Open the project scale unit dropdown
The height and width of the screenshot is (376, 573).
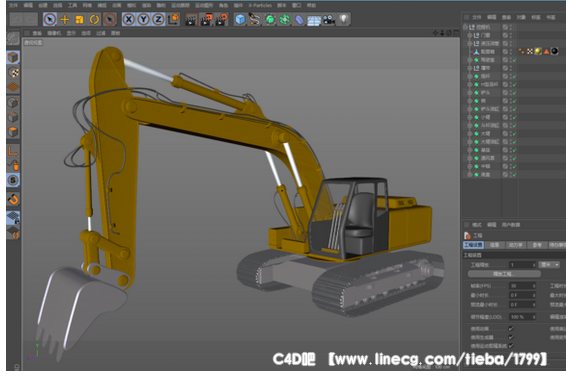tap(549, 265)
